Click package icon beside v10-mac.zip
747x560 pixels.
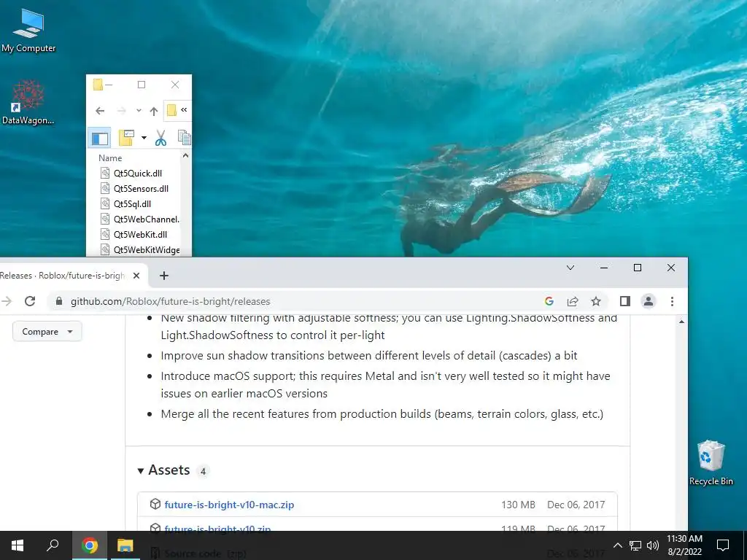point(155,505)
